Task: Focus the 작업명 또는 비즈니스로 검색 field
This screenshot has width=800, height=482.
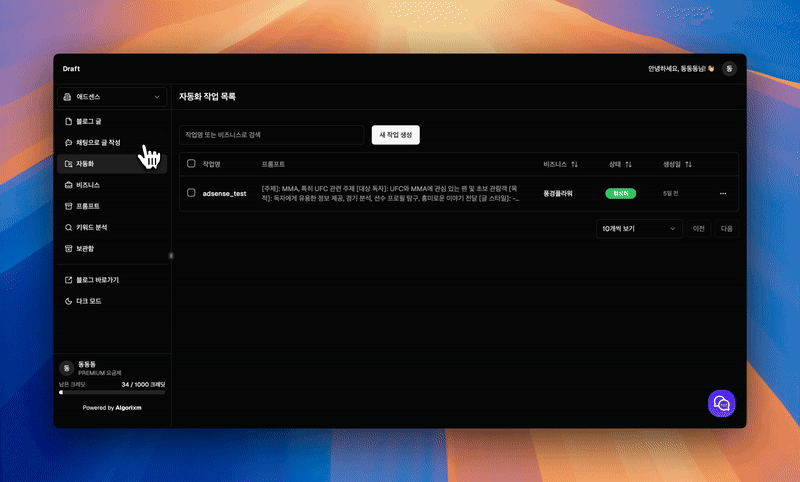Action: pyautogui.click(x=271, y=135)
